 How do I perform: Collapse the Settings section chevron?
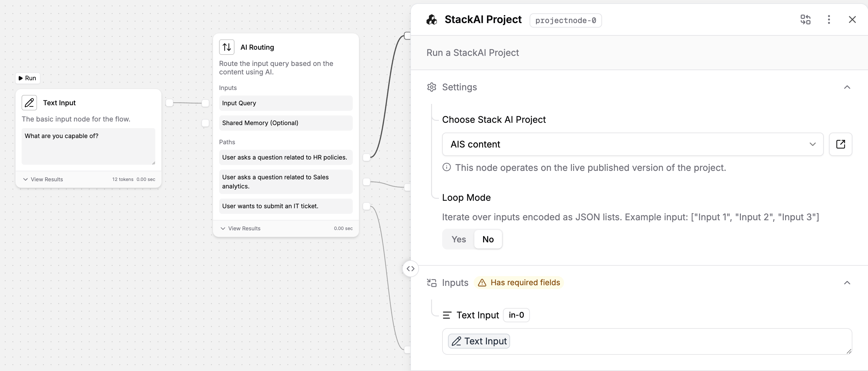click(847, 87)
